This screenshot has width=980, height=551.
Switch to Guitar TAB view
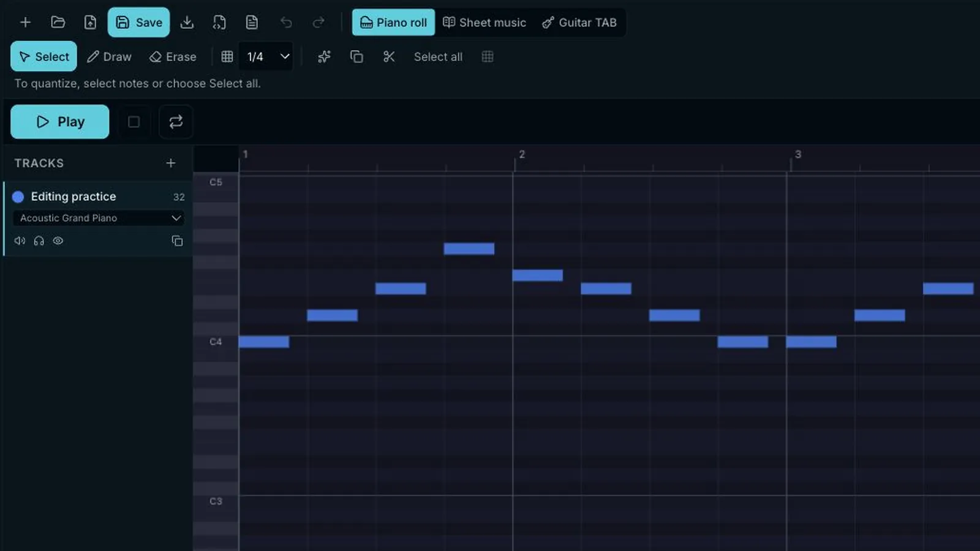pyautogui.click(x=579, y=23)
